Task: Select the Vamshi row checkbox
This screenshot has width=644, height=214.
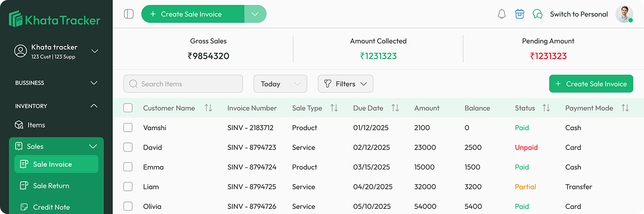Action: [128, 128]
